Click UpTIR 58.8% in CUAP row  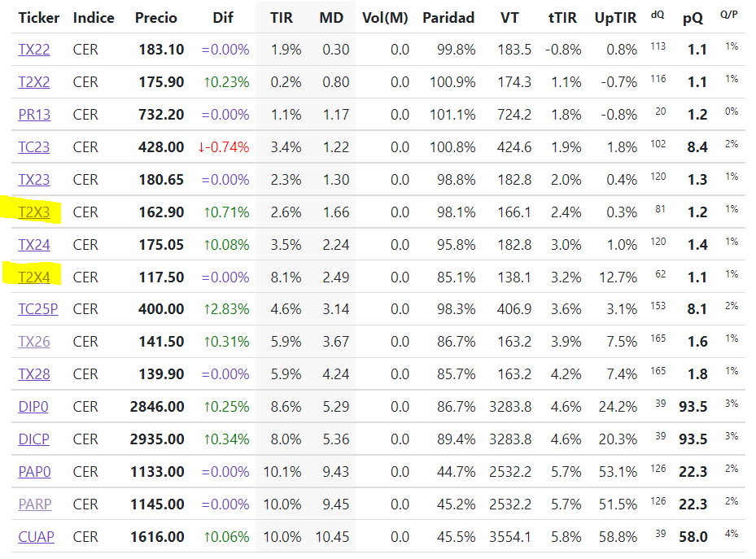(618, 536)
